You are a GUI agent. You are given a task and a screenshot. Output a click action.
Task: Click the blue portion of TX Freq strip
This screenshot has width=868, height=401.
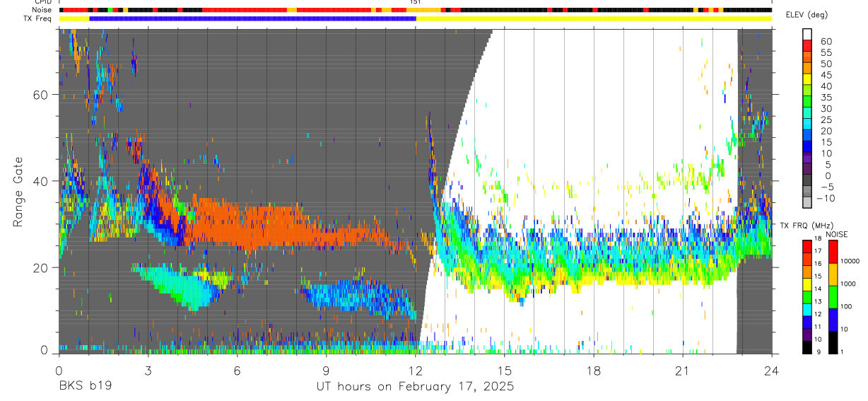tap(252, 18)
